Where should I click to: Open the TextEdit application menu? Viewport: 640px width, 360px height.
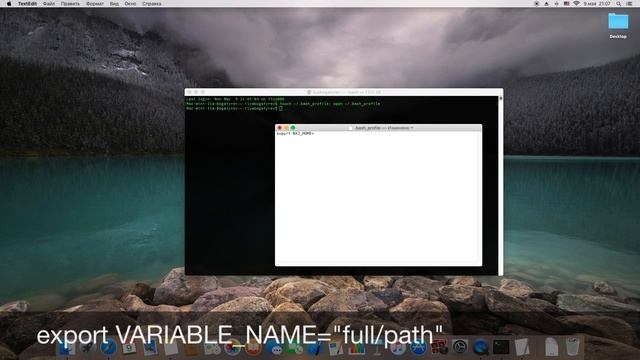(x=27, y=4)
